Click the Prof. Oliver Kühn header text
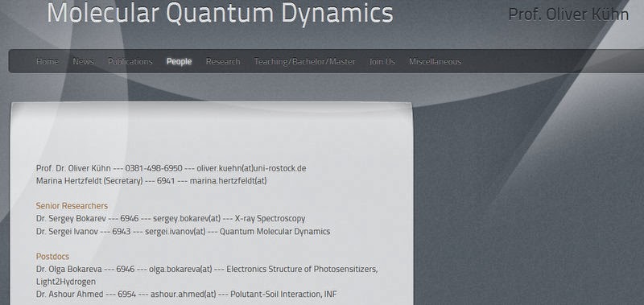The height and width of the screenshot is (305, 644). (x=568, y=14)
